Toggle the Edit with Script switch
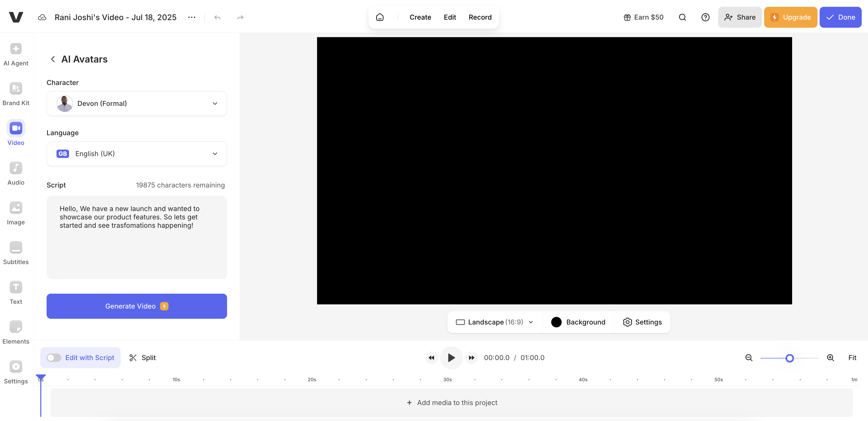Screen dimensions: 868x421 click(54, 358)
